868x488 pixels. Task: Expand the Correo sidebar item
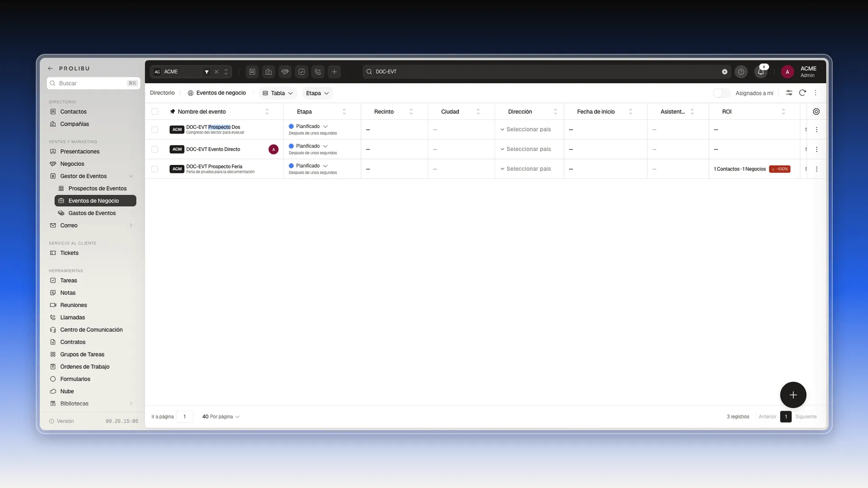pyautogui.click(x=131, y=225)
